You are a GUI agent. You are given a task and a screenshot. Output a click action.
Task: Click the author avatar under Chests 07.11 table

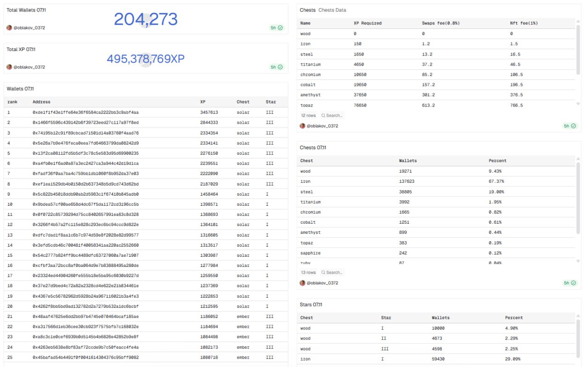click(302, 283)
